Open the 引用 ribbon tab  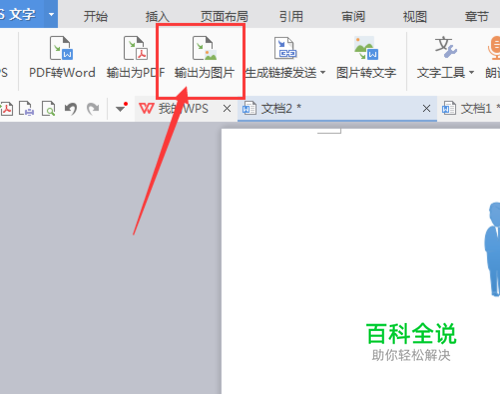tap(291, 16)
